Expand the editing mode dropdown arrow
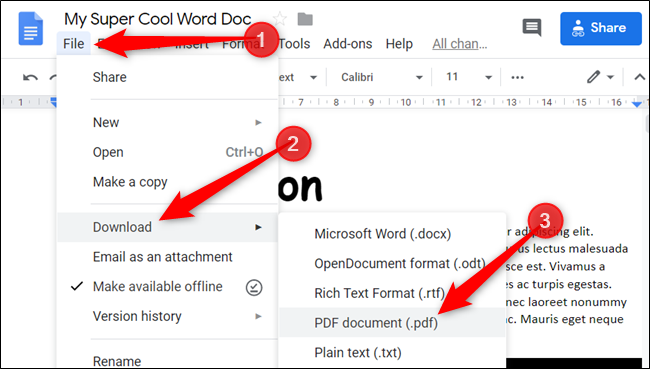650x369 pixels. (x=610, y=77)
